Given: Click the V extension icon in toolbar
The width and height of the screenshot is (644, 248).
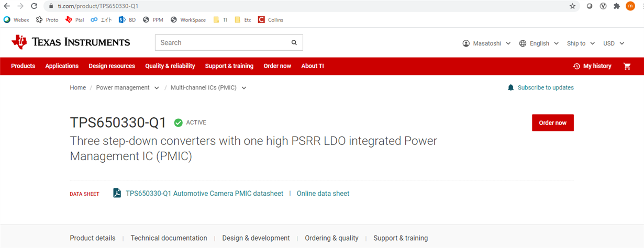Looking at the screenshot, I should coord(603,6).
